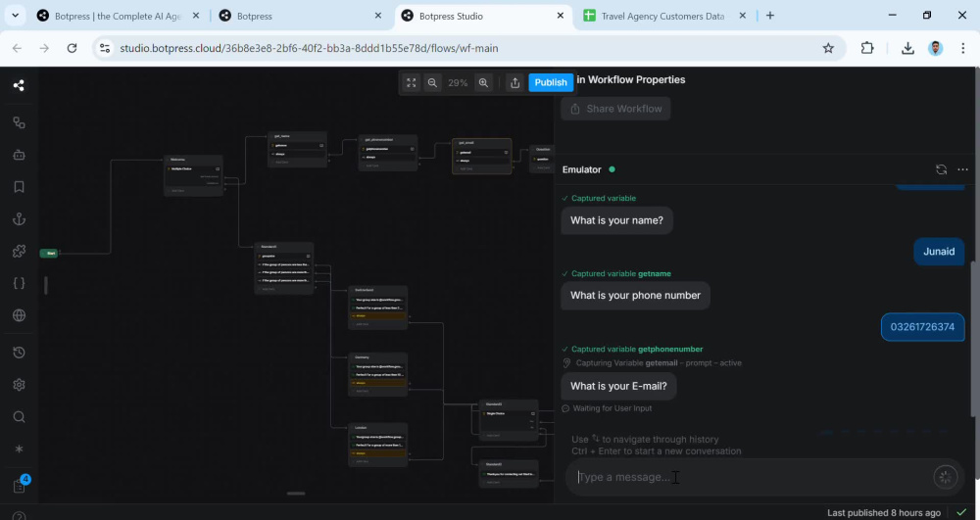Switch to Botpress Studio browser tab
980x520 pixels.
coord(484,17)
